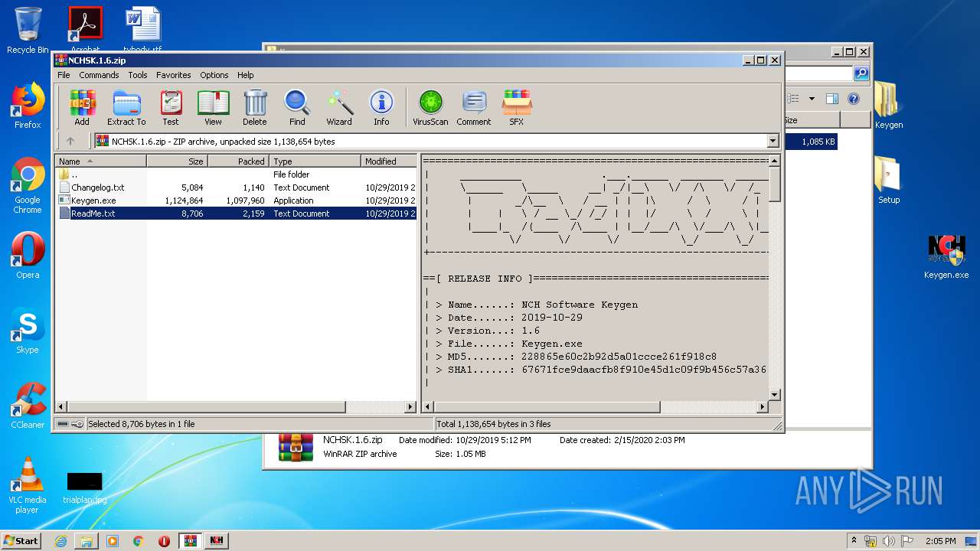
Task: Sort by the Modified column header
Action: click(x=389, y=161)
